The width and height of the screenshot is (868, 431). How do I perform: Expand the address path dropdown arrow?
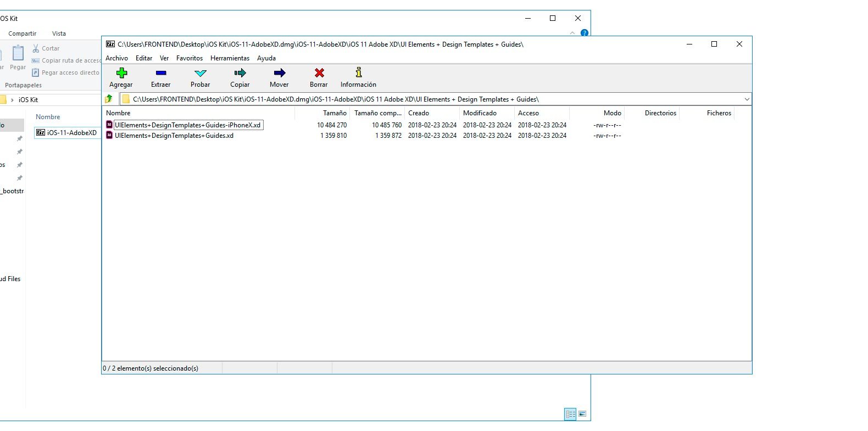(x=747, y=99)
